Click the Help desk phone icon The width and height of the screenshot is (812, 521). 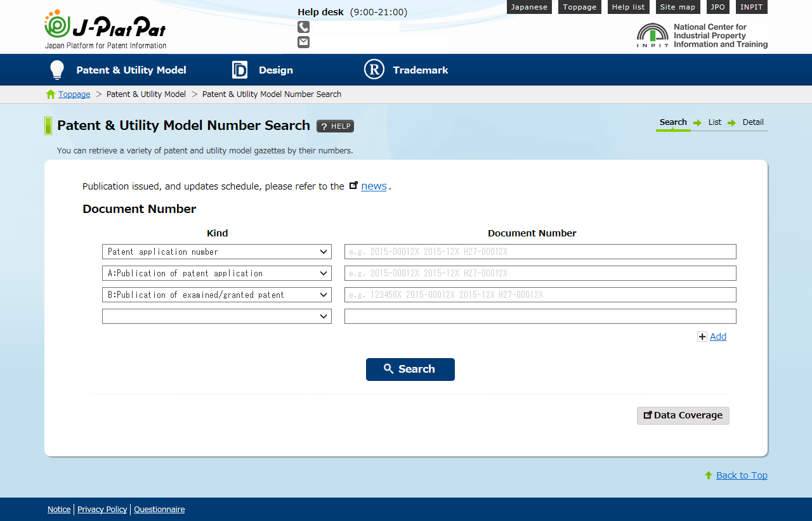point(303,27)
